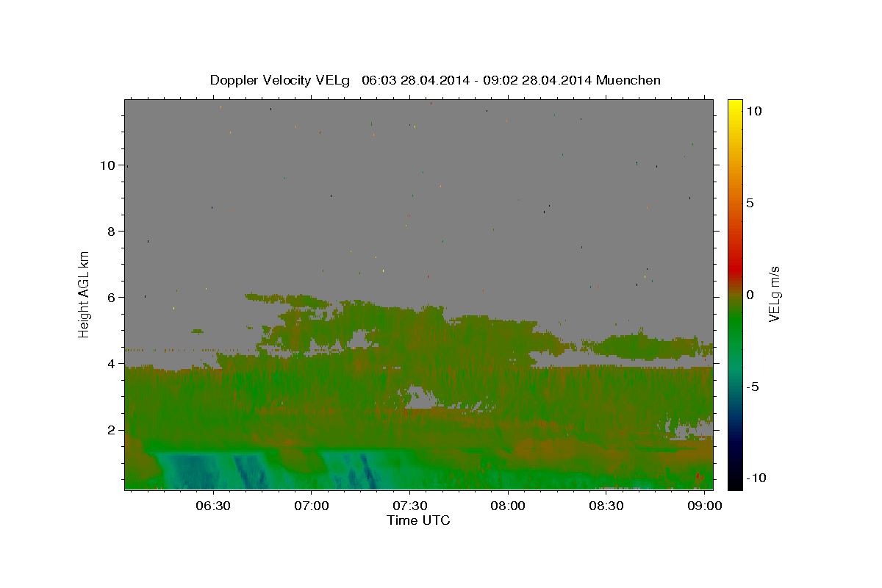The width and height of the screenshot is (882, 588).
Task: Click the height axis label 10
Action: pyautogui.click(x=109, y=165)
